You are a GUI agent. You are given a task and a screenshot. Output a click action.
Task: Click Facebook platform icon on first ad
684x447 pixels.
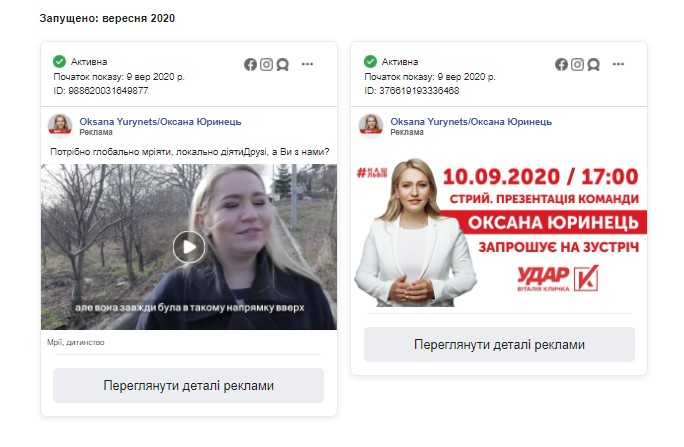click(250, 65)
